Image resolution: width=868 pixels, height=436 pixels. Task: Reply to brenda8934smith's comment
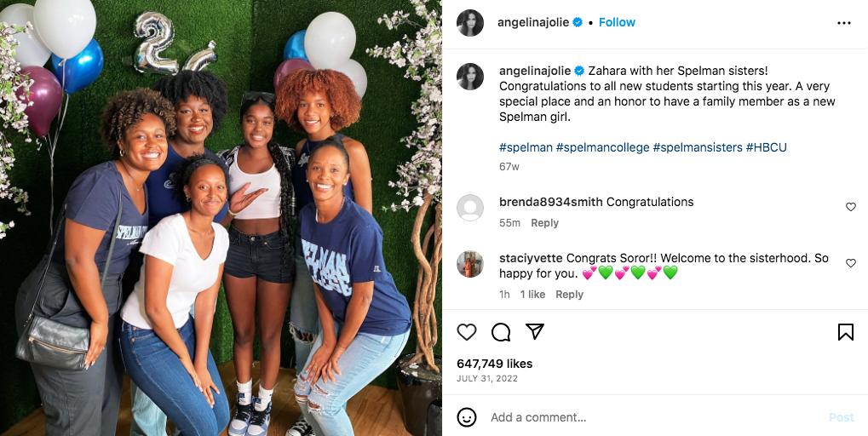[544, 223]
